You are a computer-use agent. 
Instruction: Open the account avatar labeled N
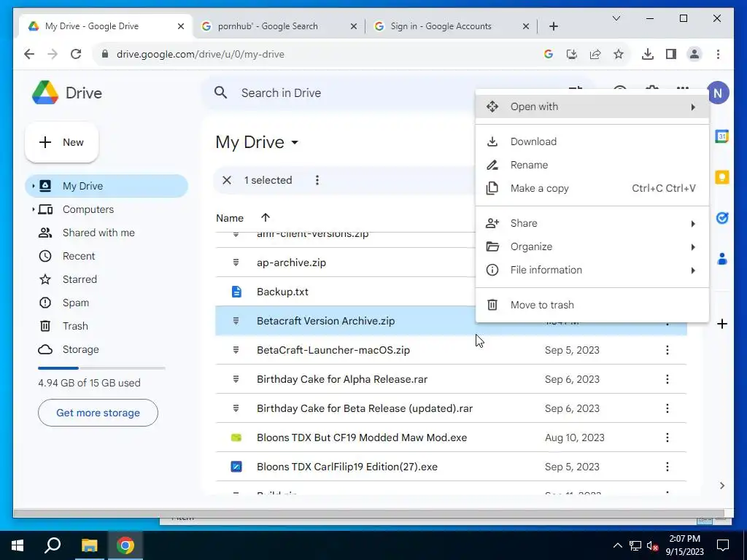[x=718, y=93]
